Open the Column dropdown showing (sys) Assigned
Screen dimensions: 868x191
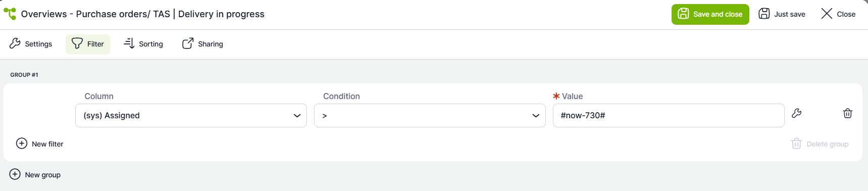pos(191,115)
